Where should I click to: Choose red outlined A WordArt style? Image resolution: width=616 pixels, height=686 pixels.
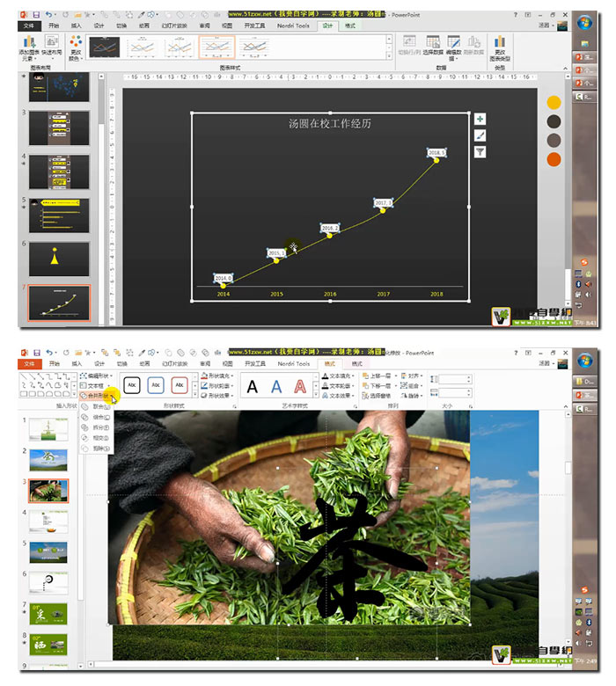300,387
